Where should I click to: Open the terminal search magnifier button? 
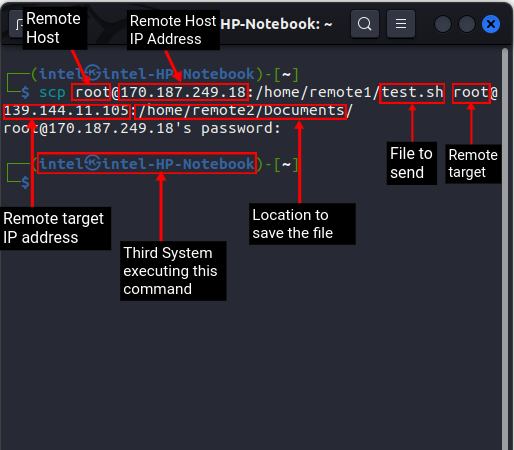(365, 24)
